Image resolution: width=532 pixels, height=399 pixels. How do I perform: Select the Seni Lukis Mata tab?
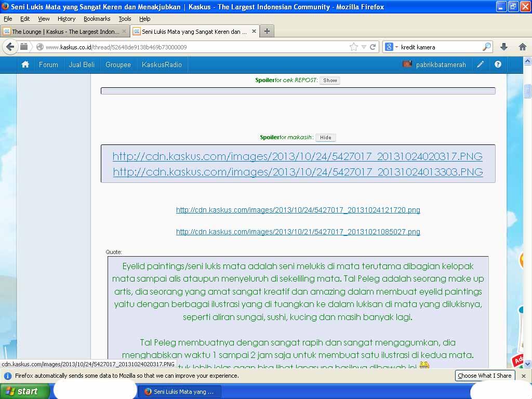click(x=195, y=32)
